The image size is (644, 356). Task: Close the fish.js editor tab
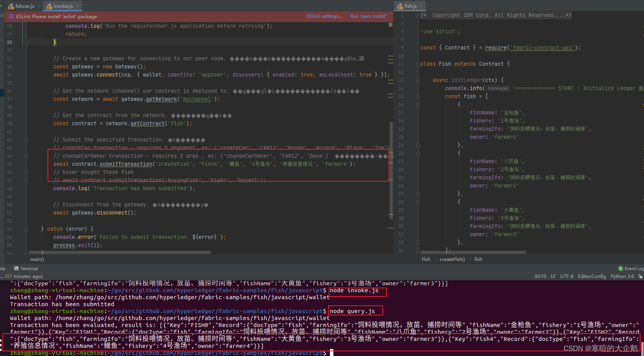point(421,6)
